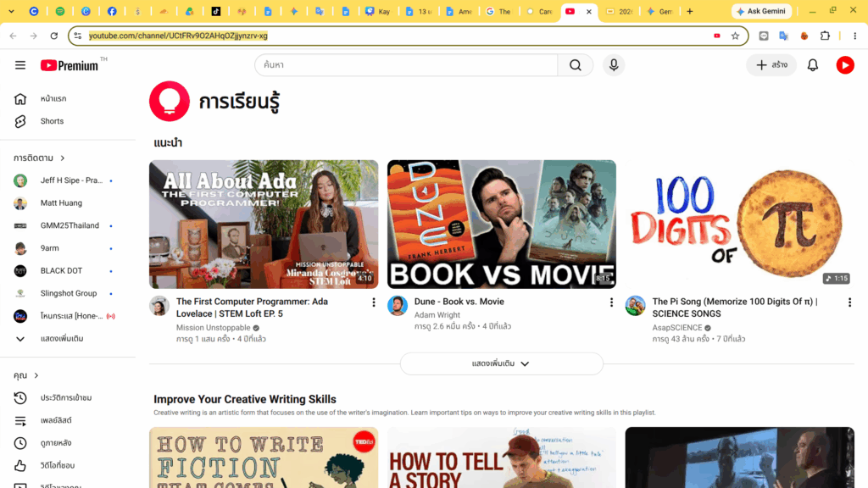Screen dimensions: 868x488
Task: Go back with browser back arrow
Action: [13, 36]
